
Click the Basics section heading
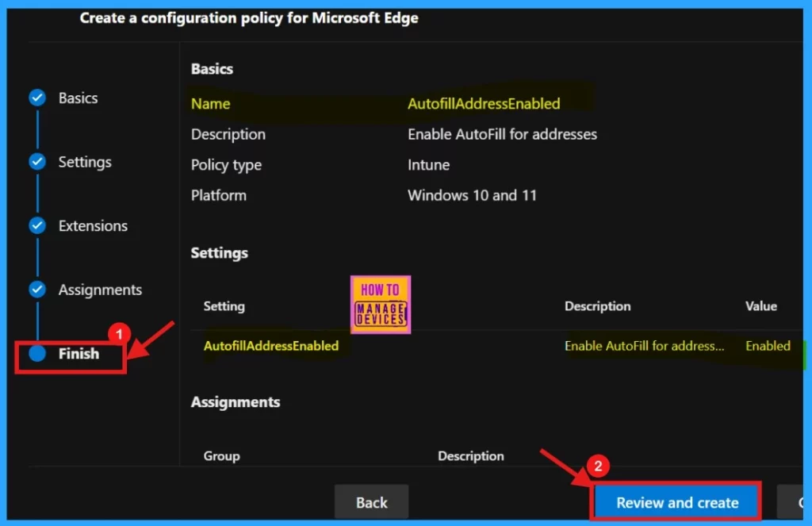(212, 69)
